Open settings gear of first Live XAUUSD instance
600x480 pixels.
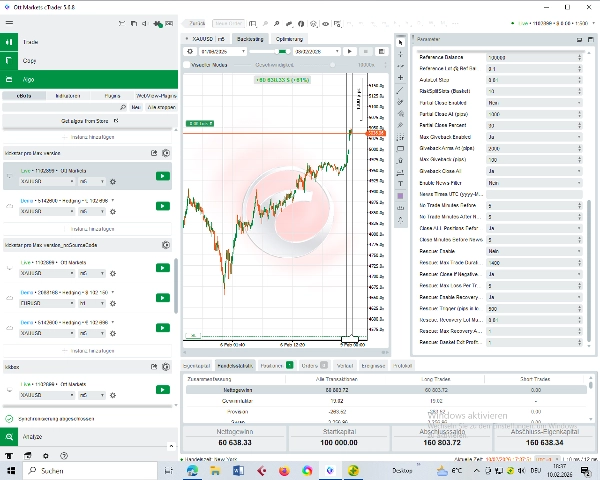pyautogui.click(x=113, y=181)
